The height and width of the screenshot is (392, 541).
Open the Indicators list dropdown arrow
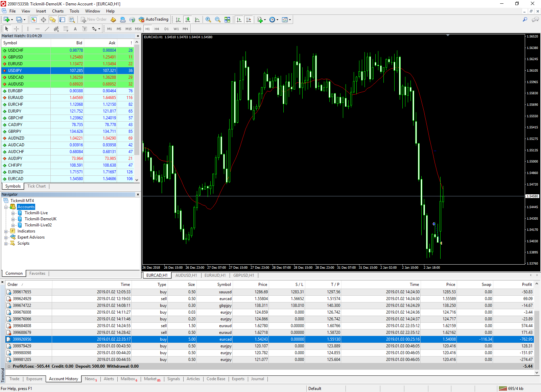(265, 20)
